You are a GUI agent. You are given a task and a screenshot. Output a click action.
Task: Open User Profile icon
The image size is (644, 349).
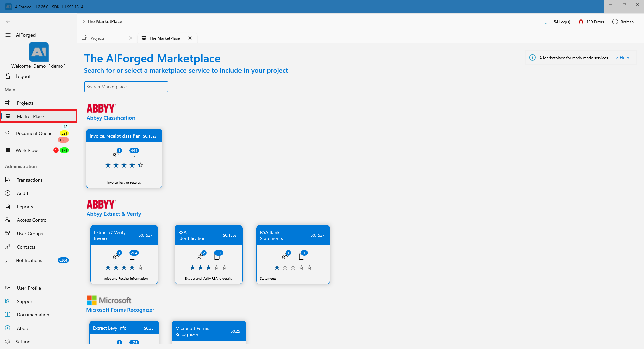8,288
